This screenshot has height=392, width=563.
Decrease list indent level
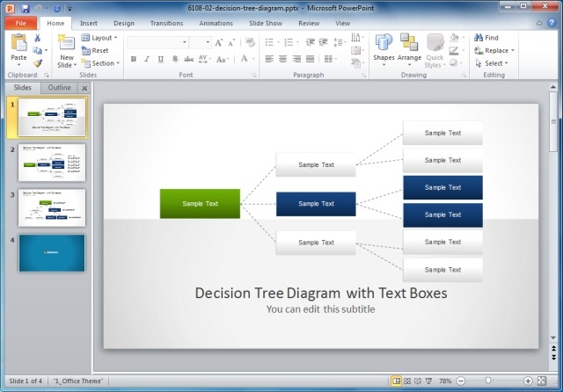310,42
